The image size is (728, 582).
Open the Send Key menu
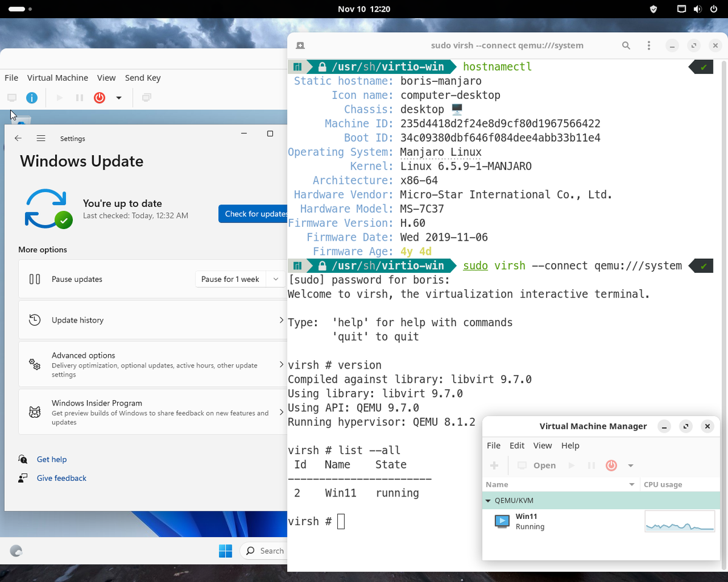tap(143, 78)
